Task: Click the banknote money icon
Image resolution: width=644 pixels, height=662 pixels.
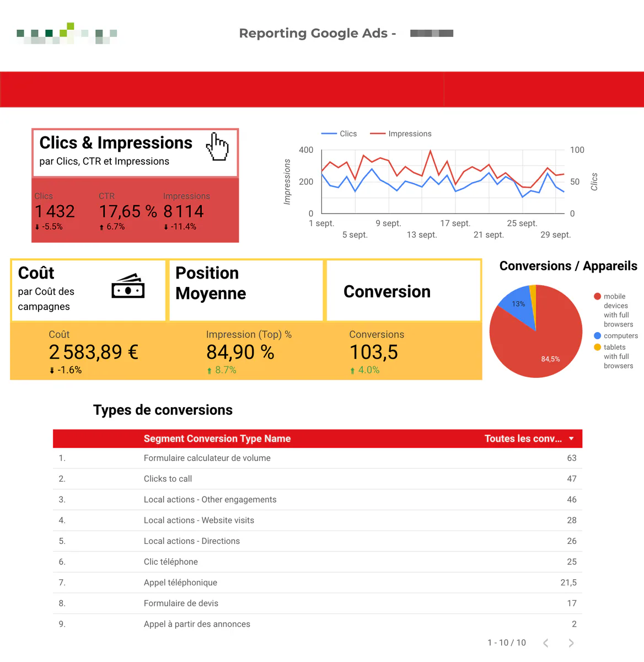Action: click(x=128, y=286)
